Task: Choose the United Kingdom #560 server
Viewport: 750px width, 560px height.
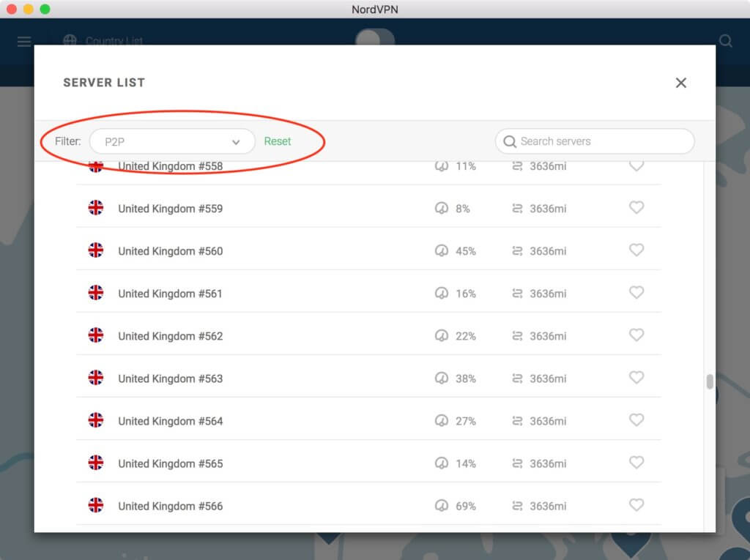Action: tap(369, 250)
